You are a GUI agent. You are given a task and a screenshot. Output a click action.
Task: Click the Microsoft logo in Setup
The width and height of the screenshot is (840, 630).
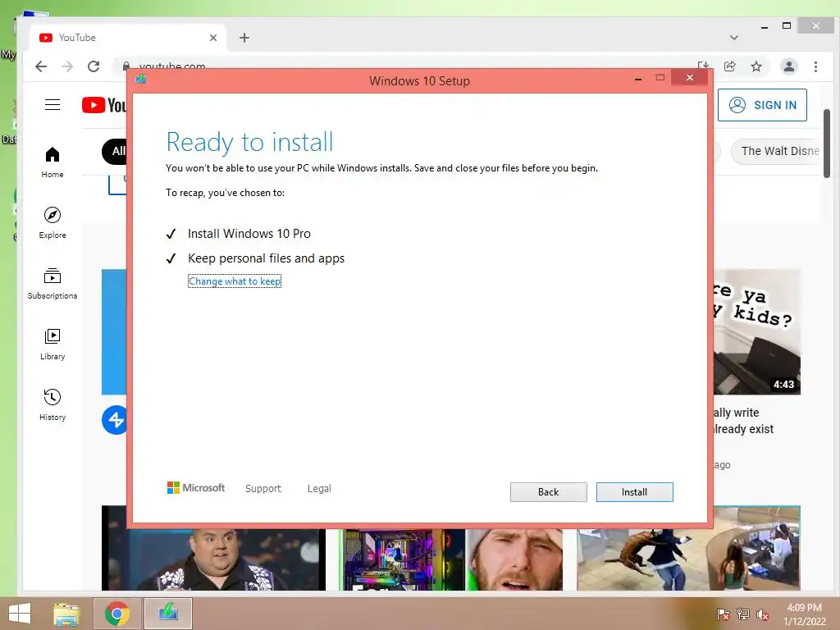(196, 488)
